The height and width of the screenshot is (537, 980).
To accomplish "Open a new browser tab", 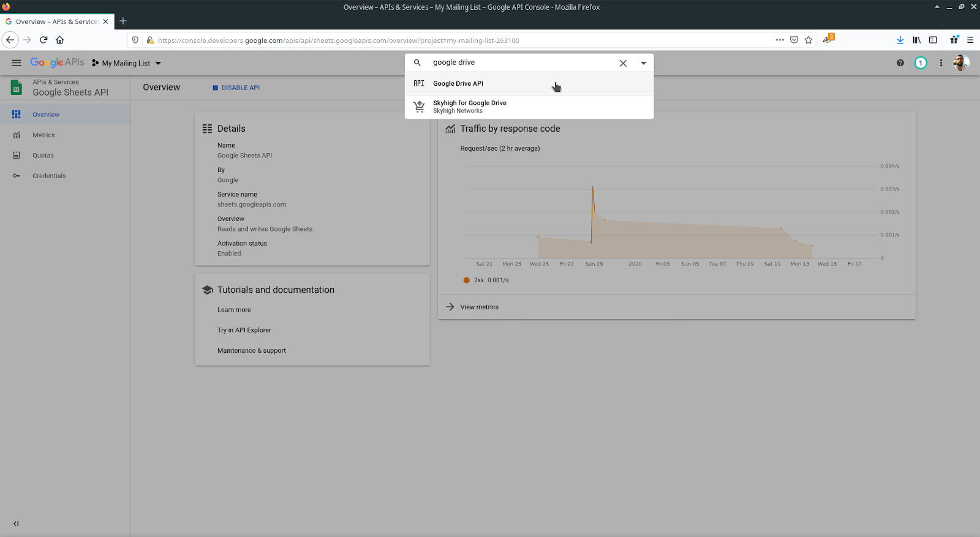I will [x=123, y=21].
